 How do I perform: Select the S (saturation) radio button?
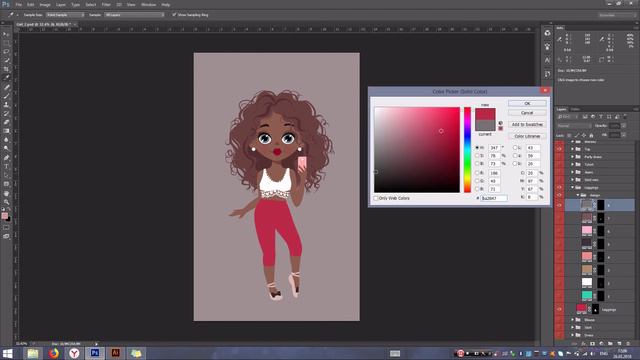click(x=477, y=156)
